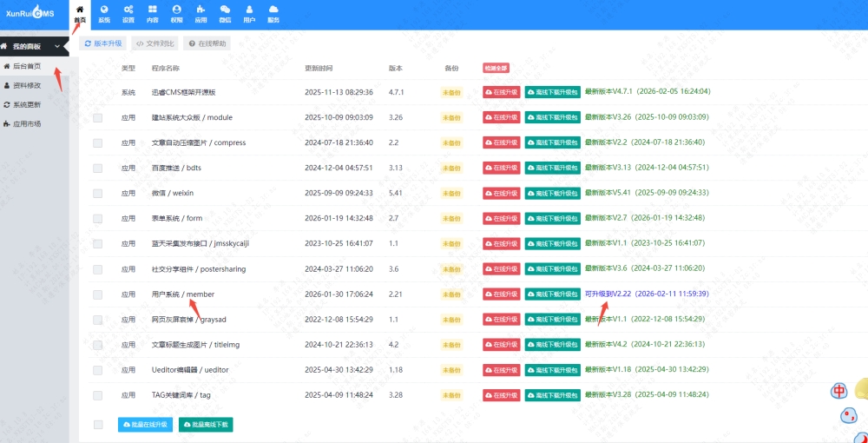Image resolution: width=868 pixels, height=443 pixels.
Task: Click the red 检测全部 button in header
Action: (496, 68)
